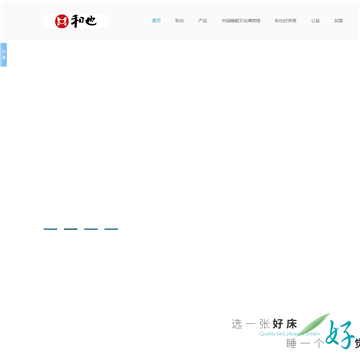360x360 pixels.
Task: Select the 公益 menu item
Action: (x=315, y=21)
